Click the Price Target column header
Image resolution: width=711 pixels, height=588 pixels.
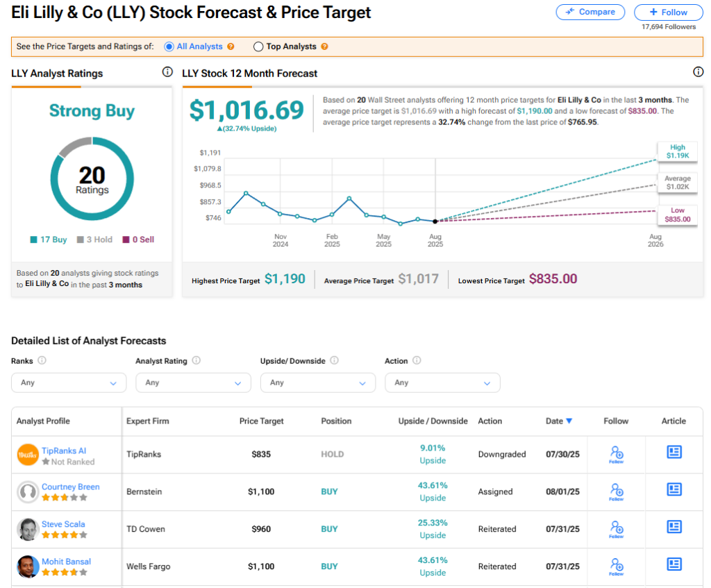(261, 421)
